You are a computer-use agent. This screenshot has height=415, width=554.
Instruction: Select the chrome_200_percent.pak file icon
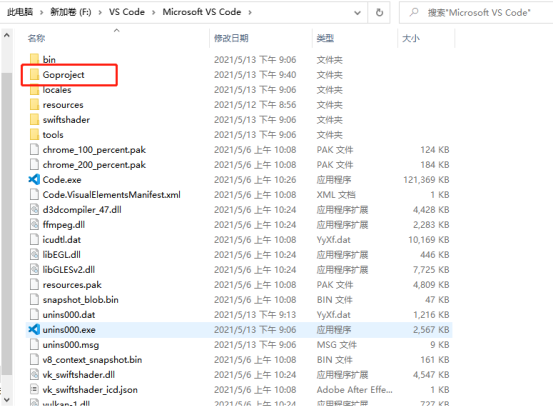[x=34, y=165]
